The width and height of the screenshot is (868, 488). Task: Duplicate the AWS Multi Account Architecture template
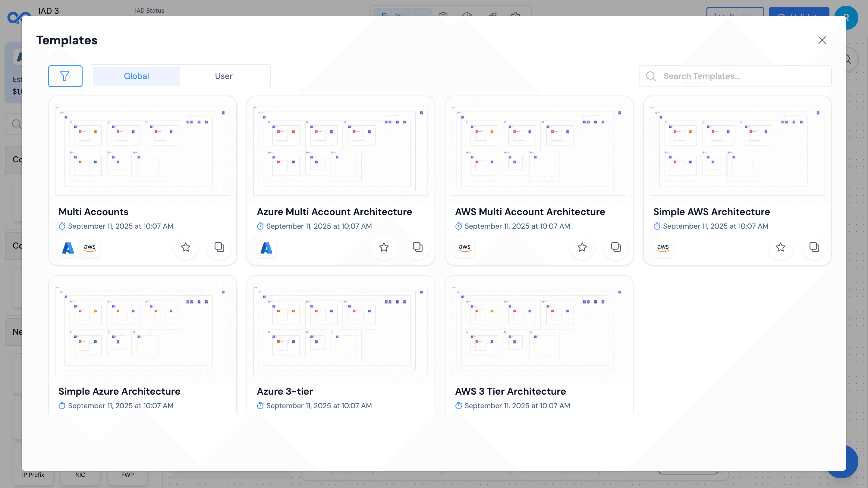[616, 247]
